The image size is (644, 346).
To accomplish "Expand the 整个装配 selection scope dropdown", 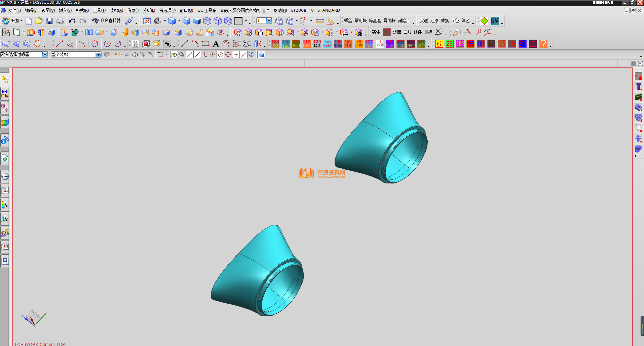I will 98,54.
